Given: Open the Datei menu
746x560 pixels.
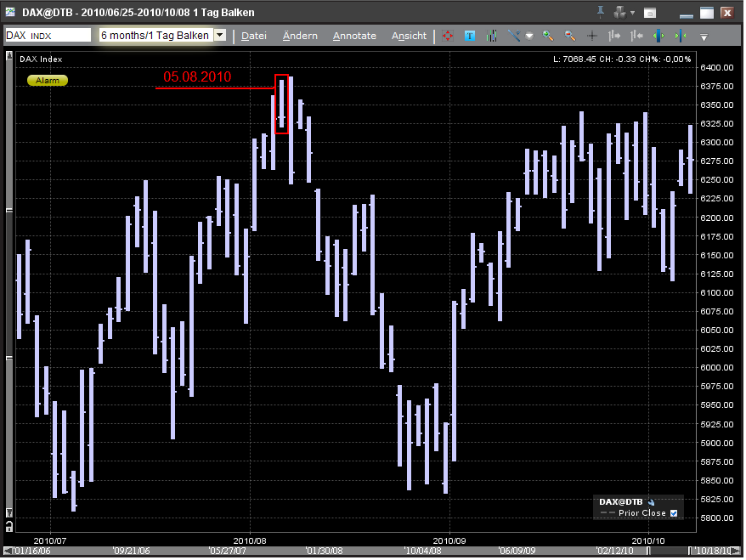Looking at the screenshot, I should pyautogui.click(x=254, y=36).
